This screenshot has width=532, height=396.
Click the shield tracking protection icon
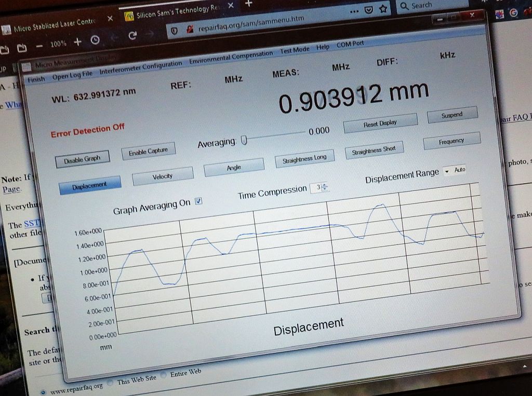pyautogui.click(x=174, y=31)
